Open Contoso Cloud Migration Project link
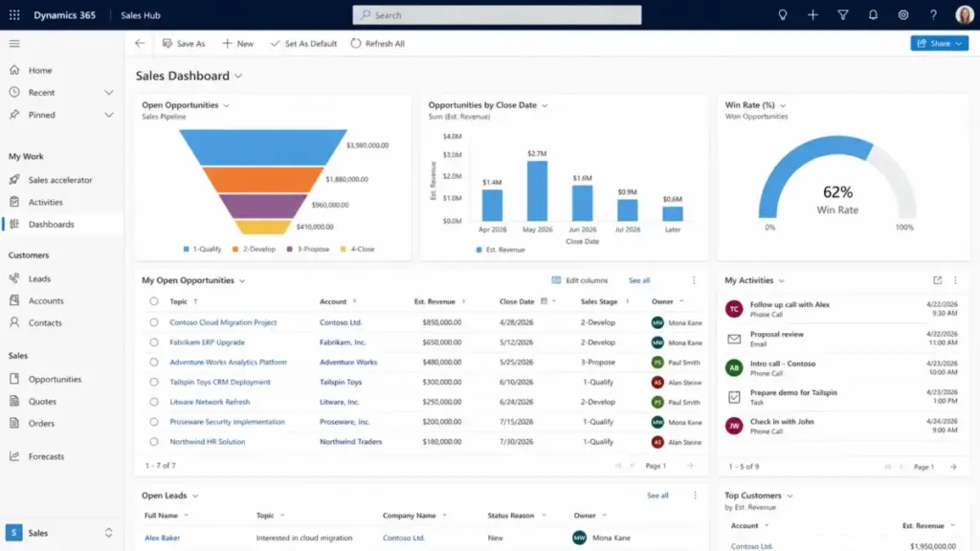The height and width of the screenshot is (551, 980). coord(223,322)
